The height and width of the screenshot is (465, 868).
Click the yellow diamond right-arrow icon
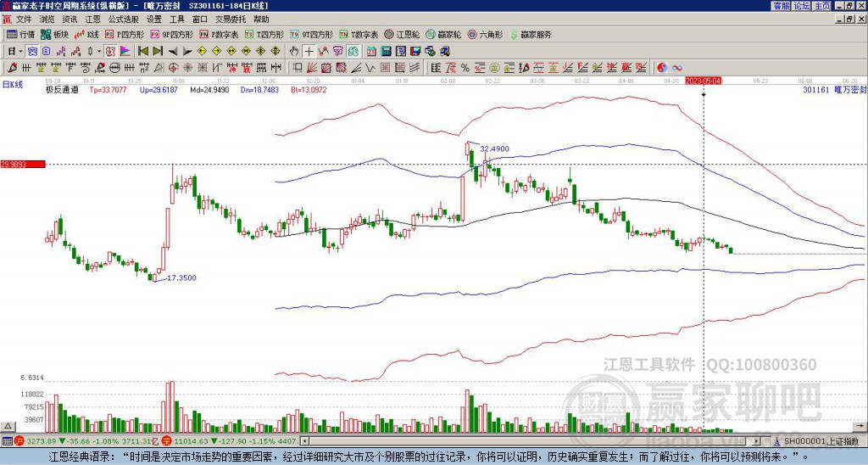[216, 52]
